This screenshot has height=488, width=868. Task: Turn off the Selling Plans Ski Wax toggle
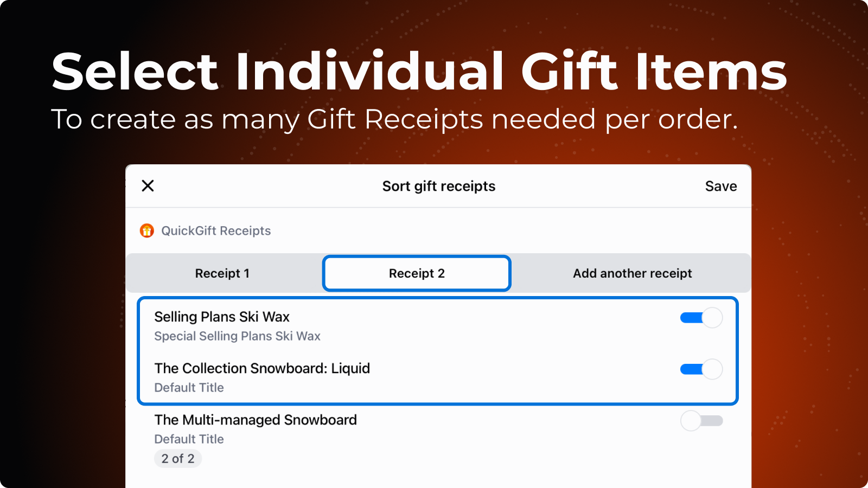point(701,318)
